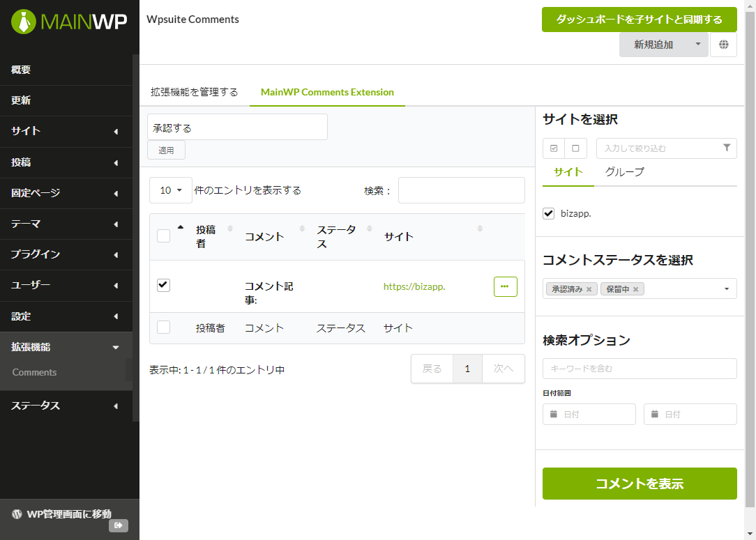Expand the ステータス sidebar menu
The width and height of the screenshot is (756, 540).
pos(66,406)
